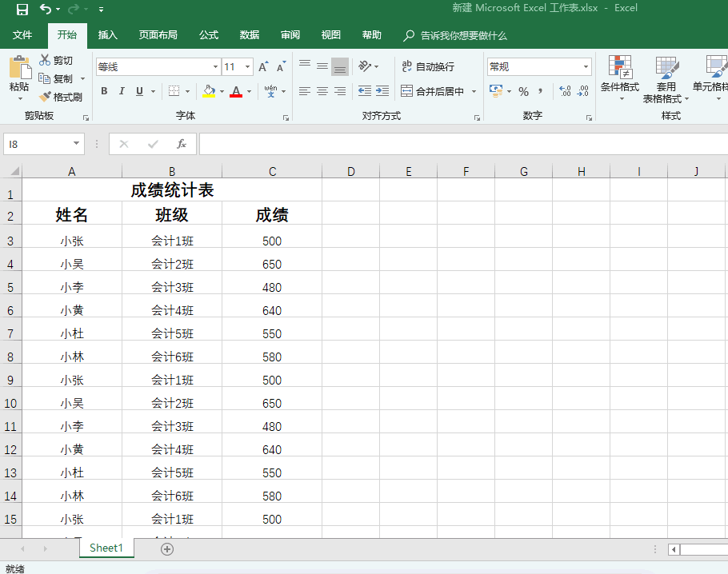Toggle Italic formatting
Screen dimensions: 728x574
coord(122,91)
